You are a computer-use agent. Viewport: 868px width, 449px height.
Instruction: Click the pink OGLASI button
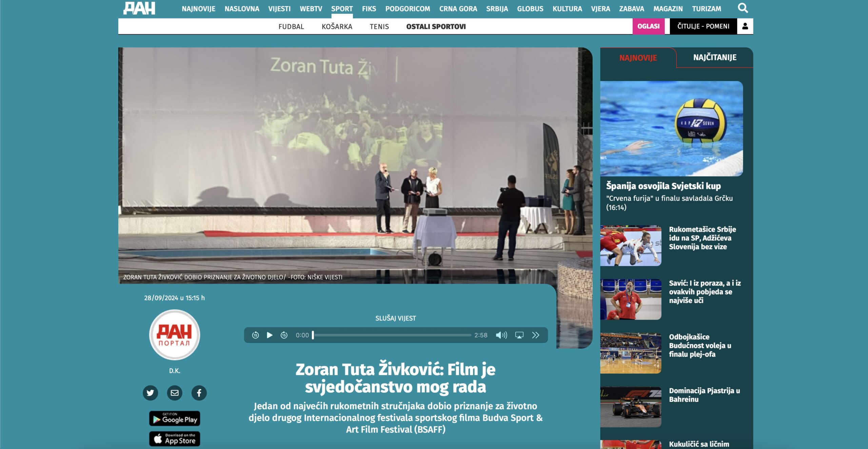(648, 26)
